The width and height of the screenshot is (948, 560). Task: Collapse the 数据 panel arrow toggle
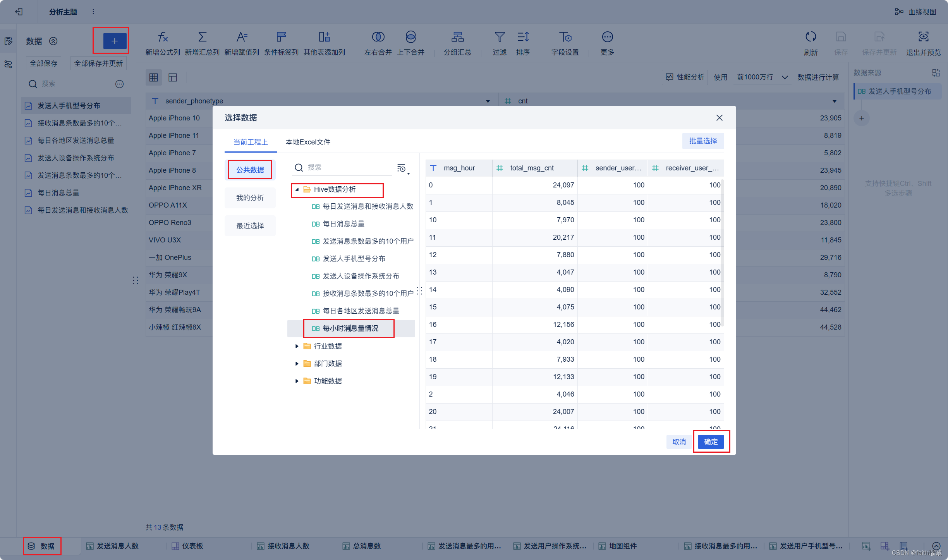[53, 41]
